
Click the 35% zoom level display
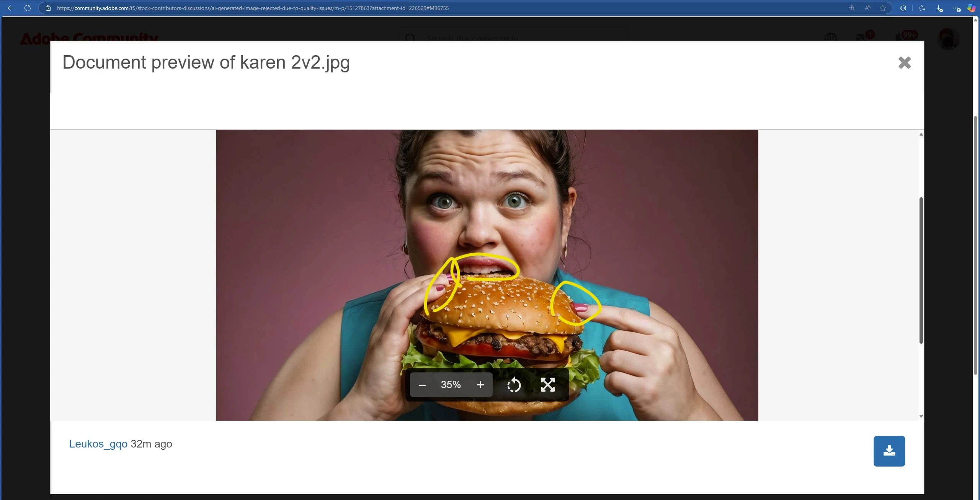(451, 385)
